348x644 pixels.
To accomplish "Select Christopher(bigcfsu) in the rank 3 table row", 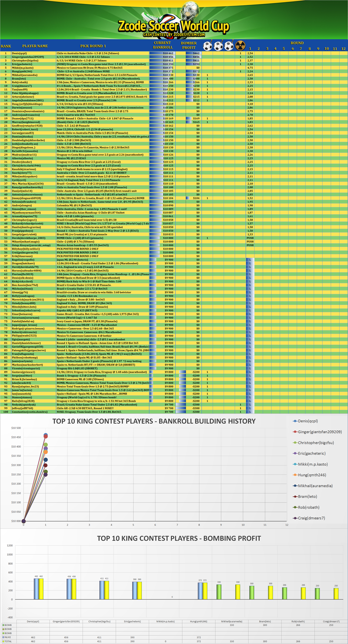I will (26, 60).
